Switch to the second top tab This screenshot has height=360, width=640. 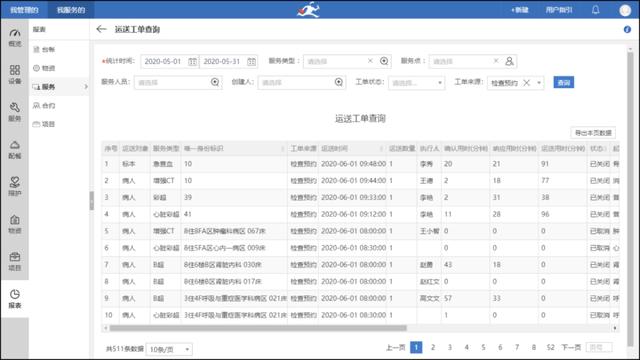[71, 10]
